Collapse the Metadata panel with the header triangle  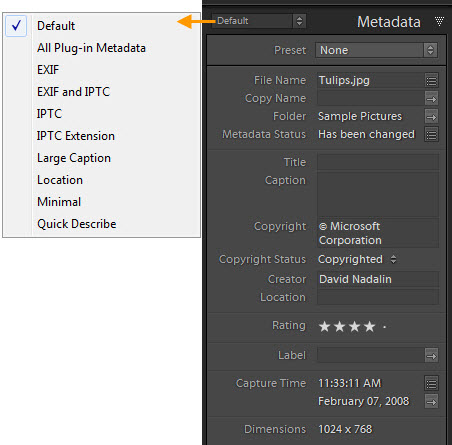(439, 21)
